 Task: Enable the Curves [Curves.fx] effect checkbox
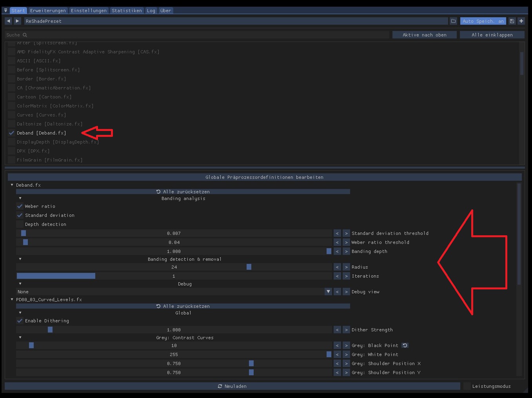click(x=11, y=115)
